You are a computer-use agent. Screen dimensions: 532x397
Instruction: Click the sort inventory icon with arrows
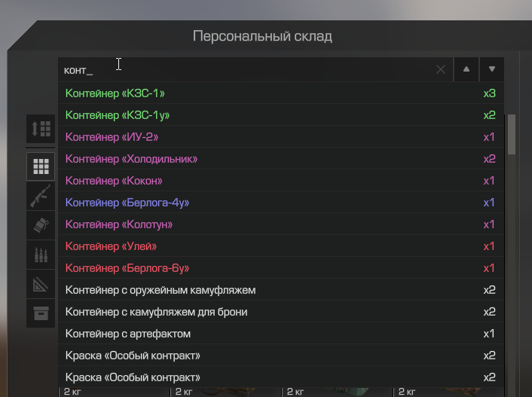point(41,129)
